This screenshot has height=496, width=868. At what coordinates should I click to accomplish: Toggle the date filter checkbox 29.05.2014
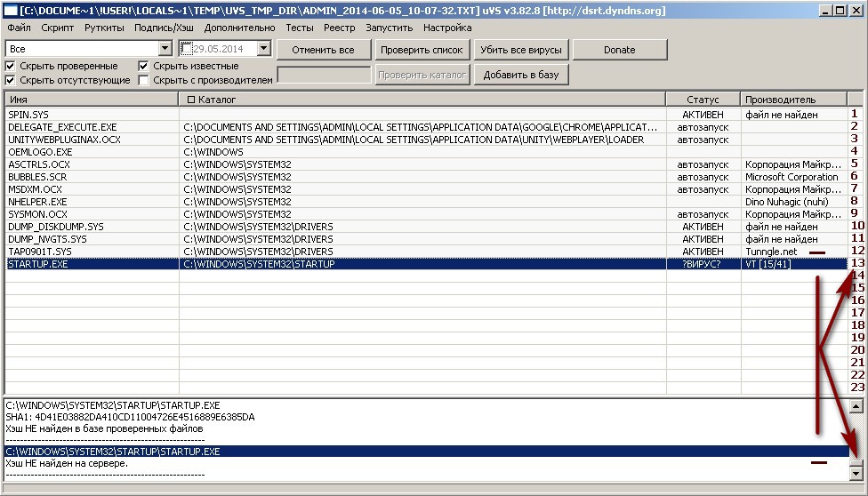[187, 49]
